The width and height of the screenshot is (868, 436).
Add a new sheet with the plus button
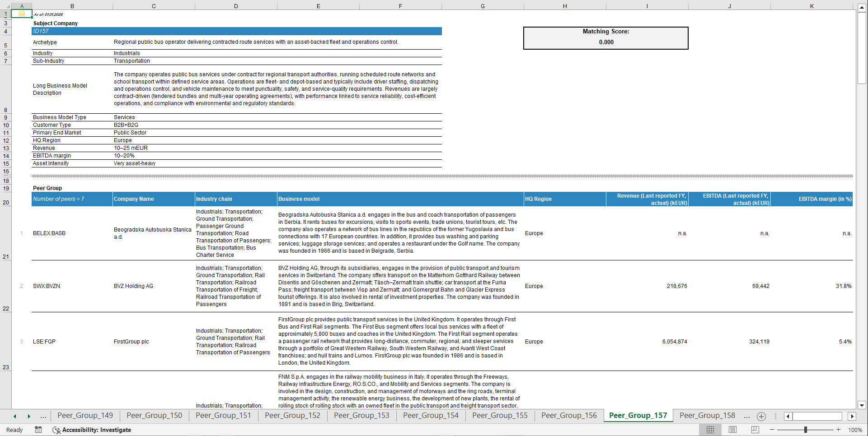click(x=761, y=416)
